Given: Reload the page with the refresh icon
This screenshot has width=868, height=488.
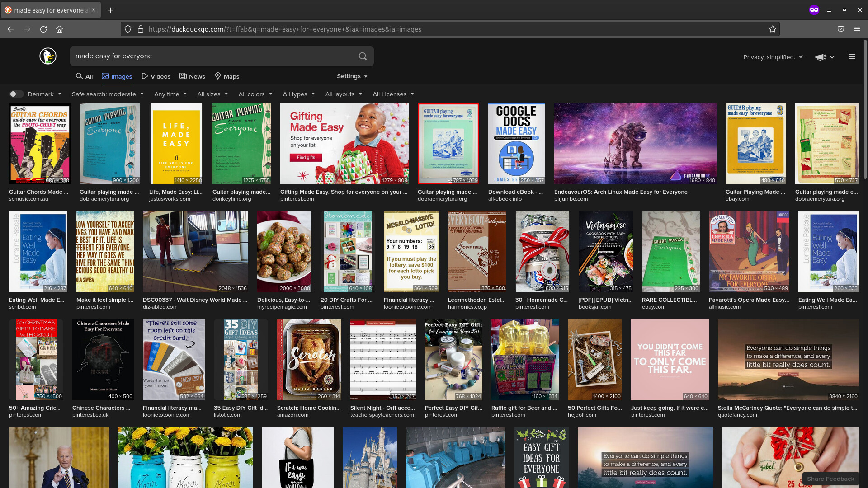Looking at the screenshot, I should tap(43, 29).
